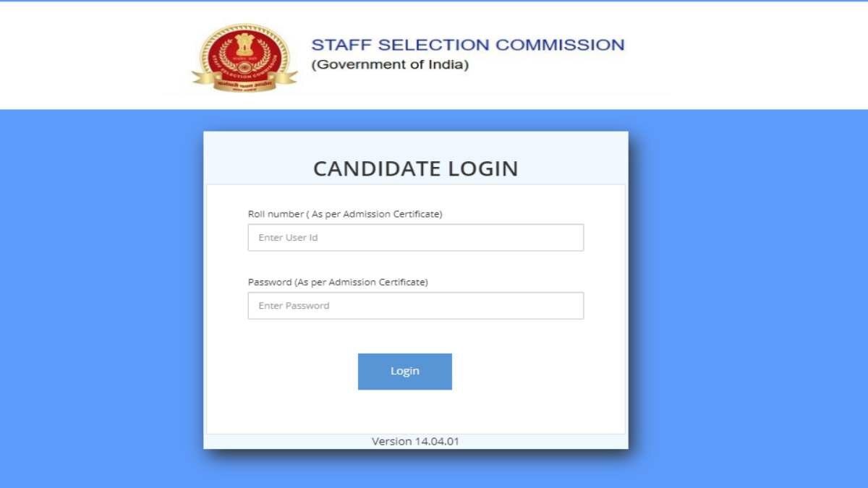Click the white header banner strip
868x488 pixels.
(723, 54)
